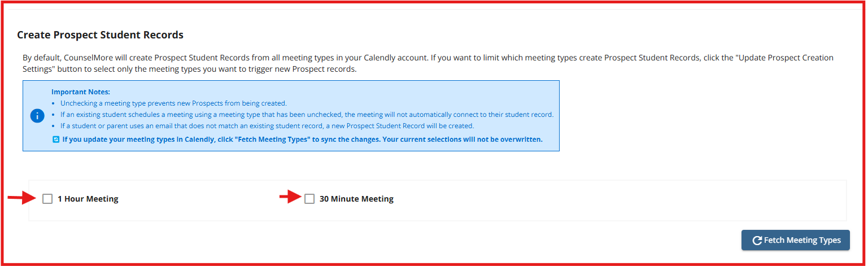Image resolution: width=868 pixels, height=266 pixels.
Task: Check the 30 Minute Meeting checkbox
Action: pos(309,199)
